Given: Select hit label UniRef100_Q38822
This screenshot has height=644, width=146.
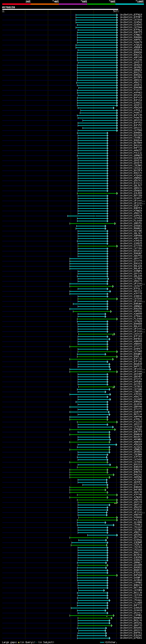Looking at the screenshot, I should tap(131, 103).
